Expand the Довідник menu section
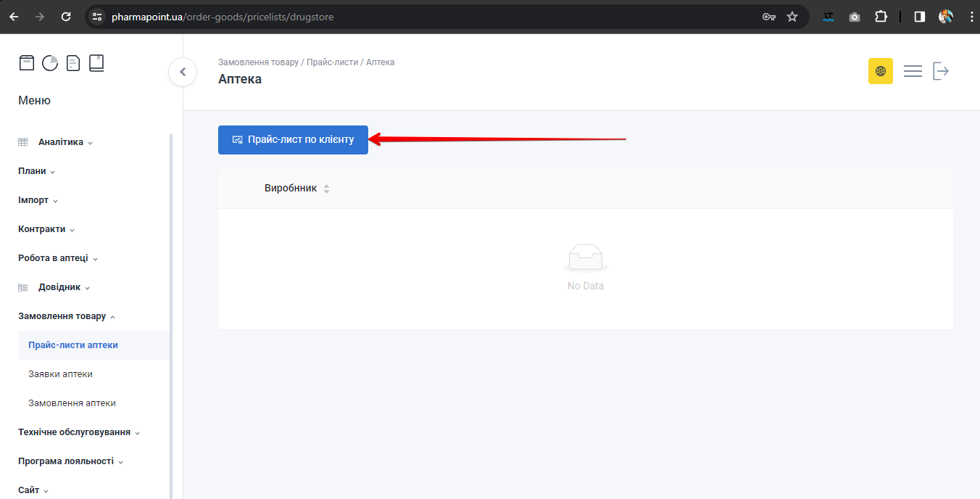 (59, 287)
